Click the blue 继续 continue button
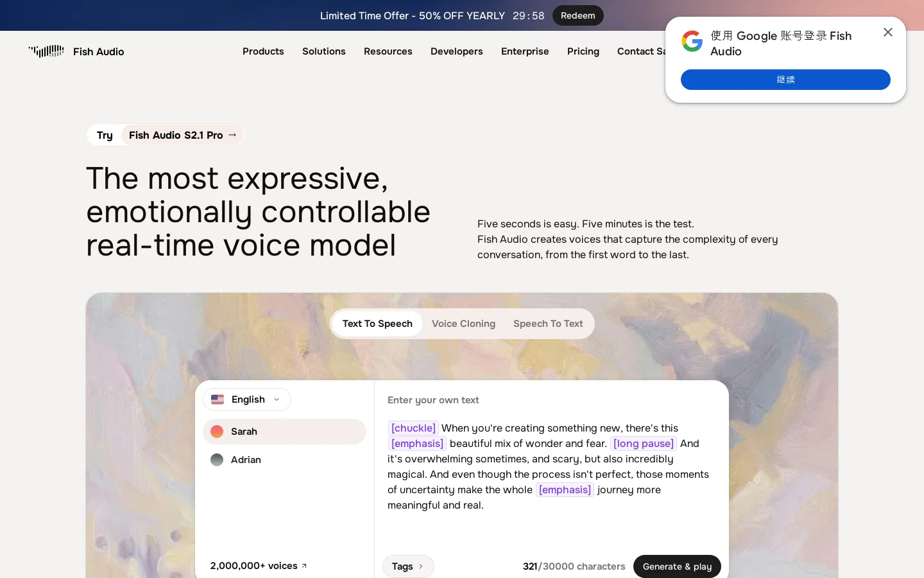 tap(785, 80)
